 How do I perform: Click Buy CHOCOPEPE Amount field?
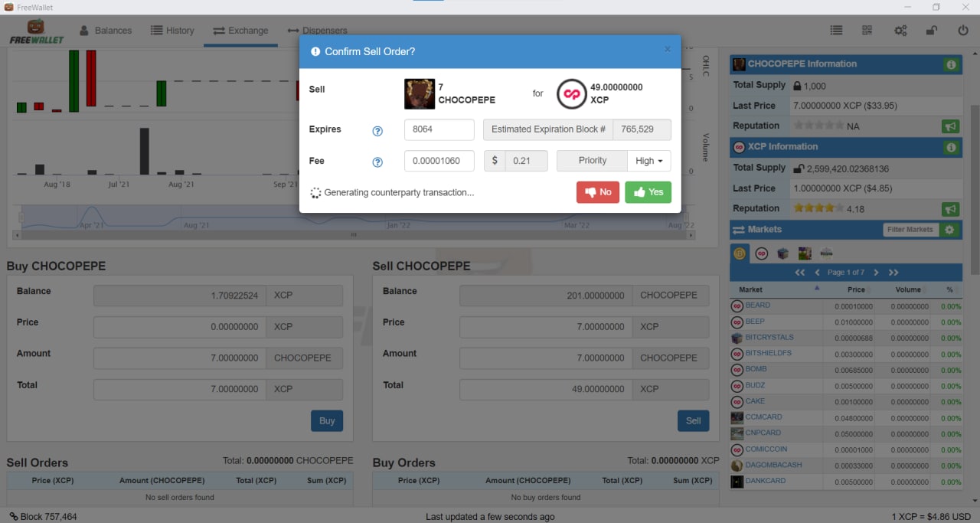[x=180, y=358]
